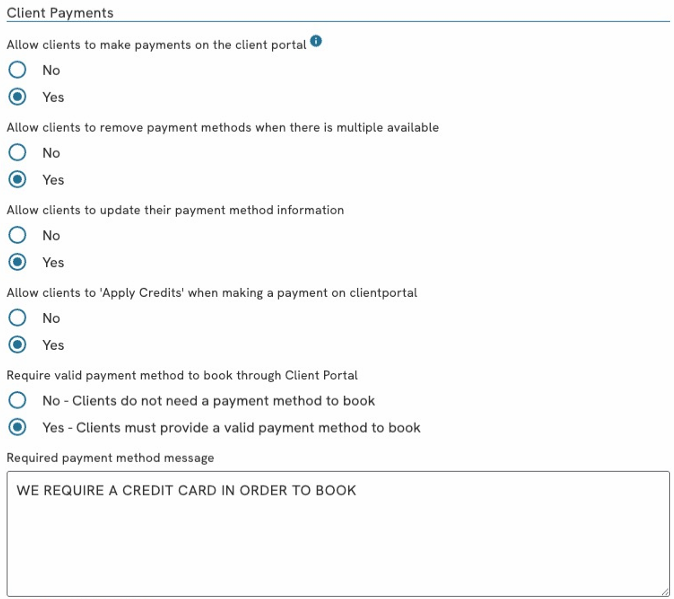Screen dimensions: 674x599
Task: Click the 'Client Payments' section heading
Action: (x=60, y=13)
